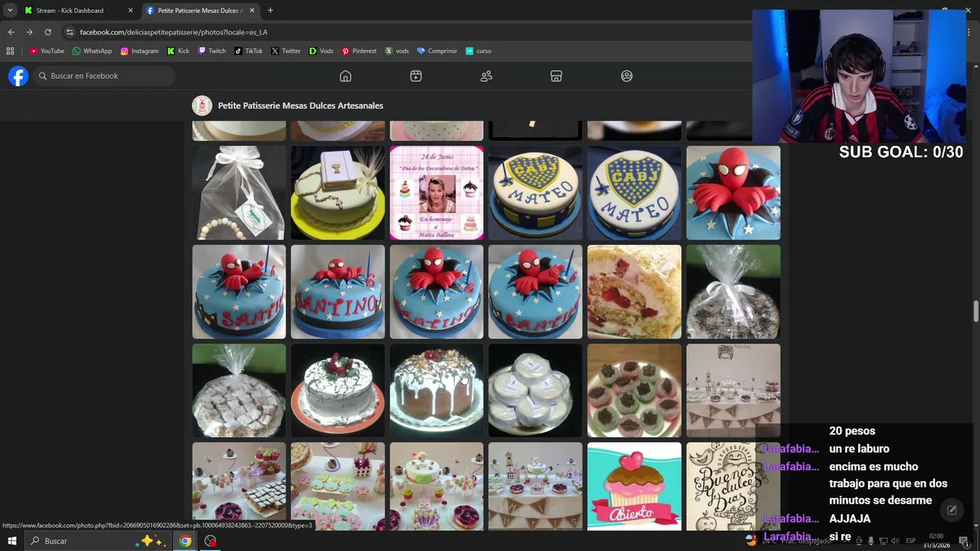
Task: Open the Instagram bookmark
Action: (x=139, y=51)
